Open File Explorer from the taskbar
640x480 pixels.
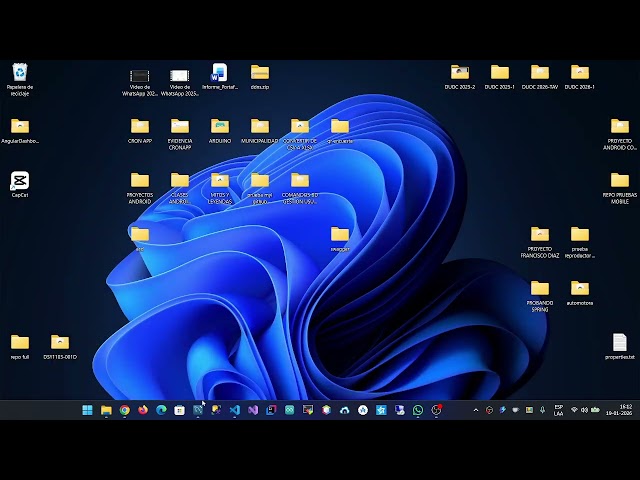(x=106, y=410)
